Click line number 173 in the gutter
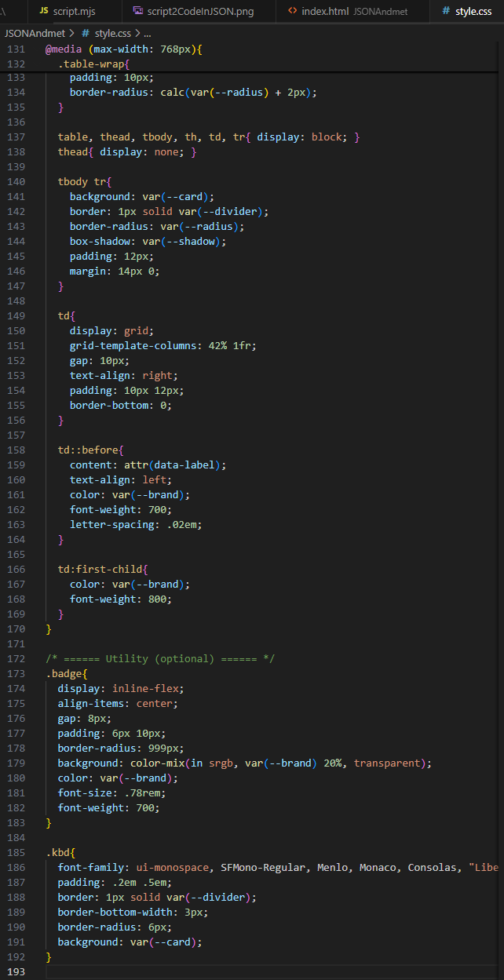This screenshot has width=504, height=980. [16, 673]
